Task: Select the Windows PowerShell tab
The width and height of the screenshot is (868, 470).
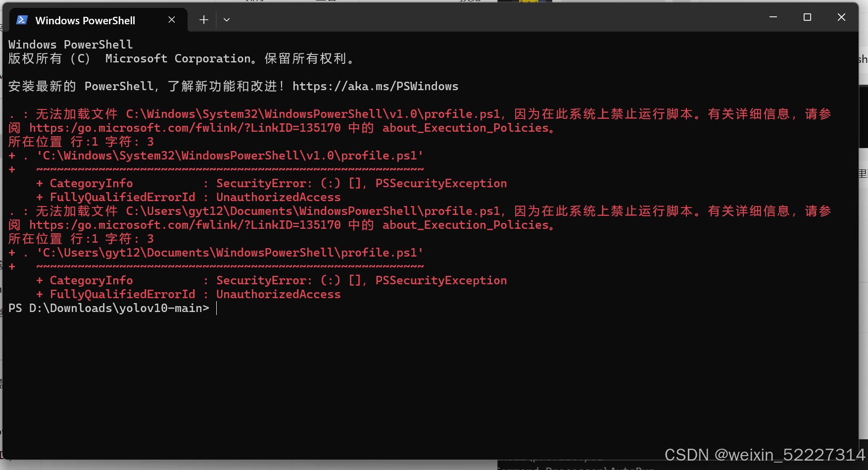Action: [x=85, y=20]
